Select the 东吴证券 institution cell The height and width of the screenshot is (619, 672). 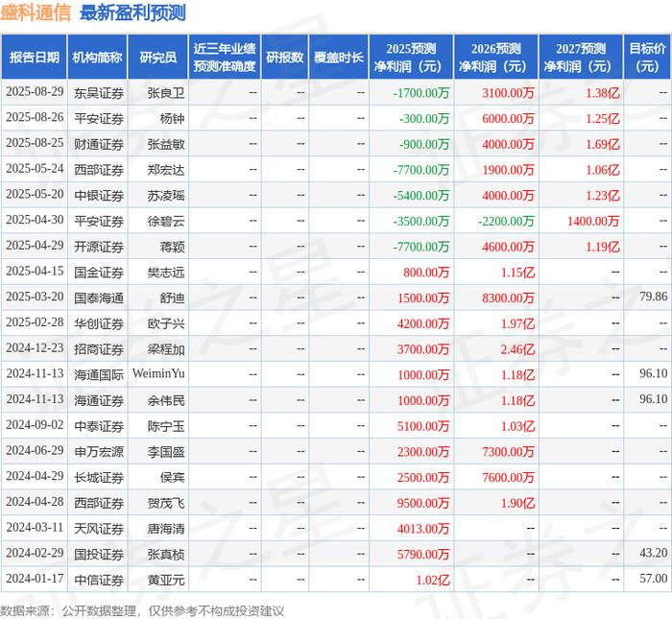[x=99, y=92]
